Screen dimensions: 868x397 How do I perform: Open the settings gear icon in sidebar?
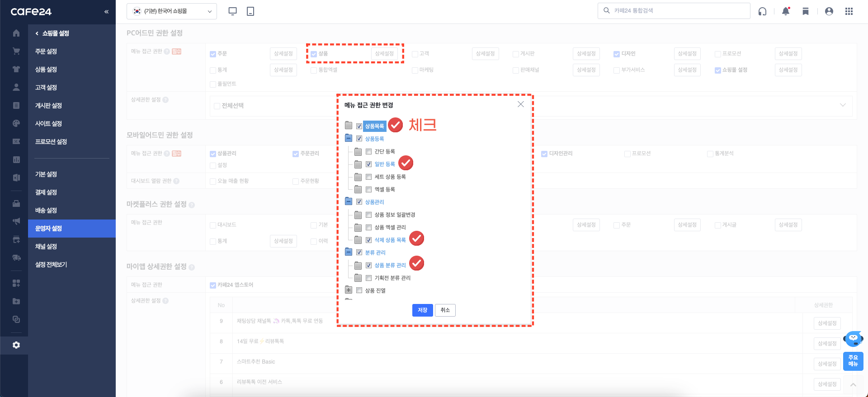16,345
